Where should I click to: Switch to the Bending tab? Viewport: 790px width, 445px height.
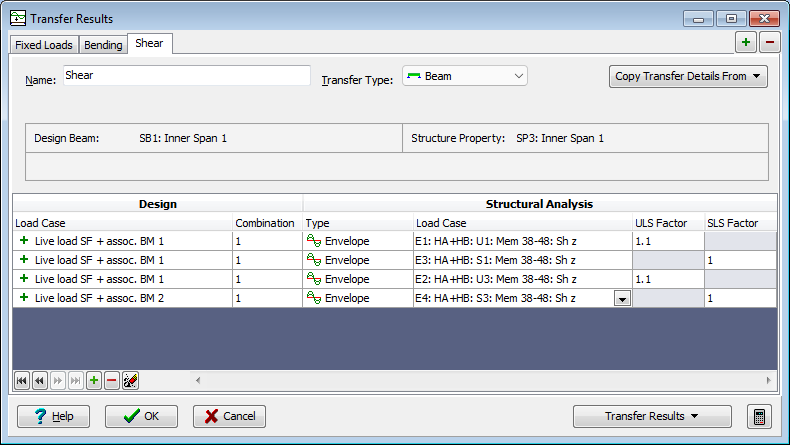point(103,45)
